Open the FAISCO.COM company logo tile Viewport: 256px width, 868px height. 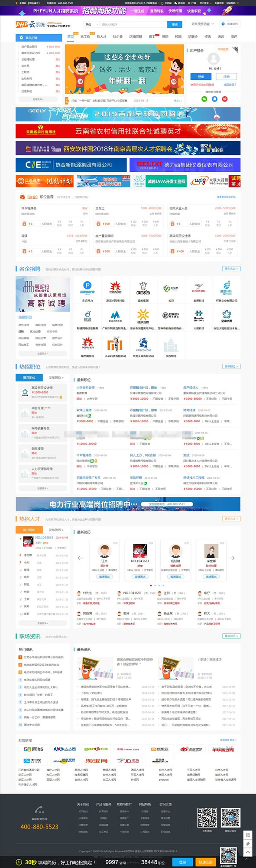(x=143, y=345)
